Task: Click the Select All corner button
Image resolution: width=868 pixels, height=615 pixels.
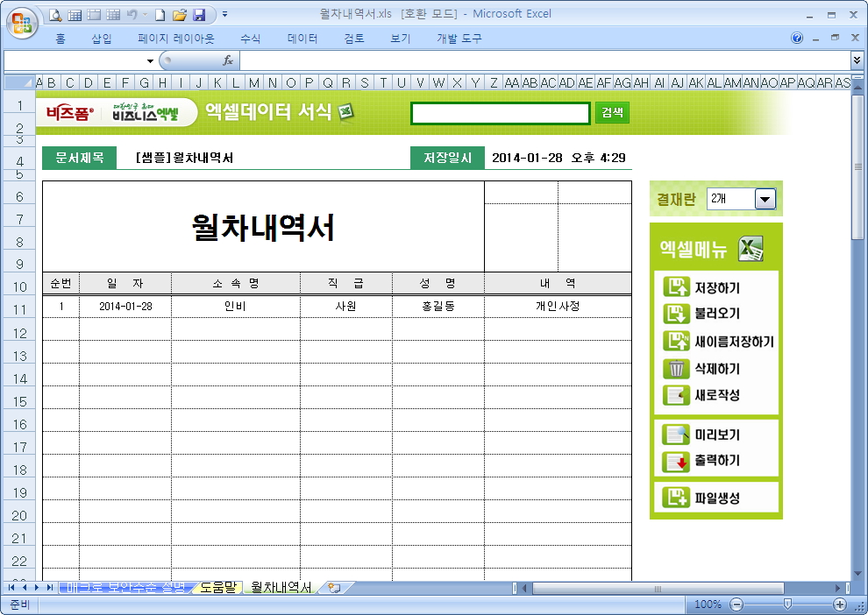Action: pos(19,82)
